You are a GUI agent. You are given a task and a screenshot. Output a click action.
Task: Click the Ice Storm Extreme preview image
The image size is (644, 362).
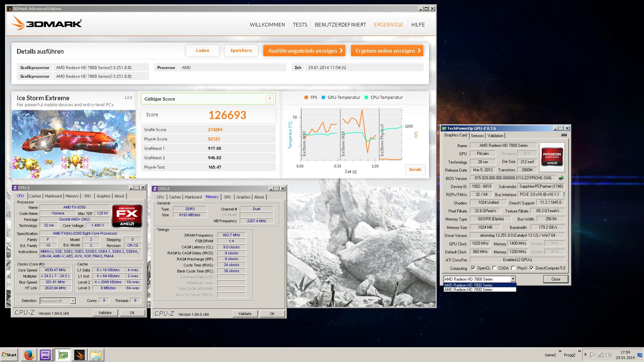[x=74, y=144]
